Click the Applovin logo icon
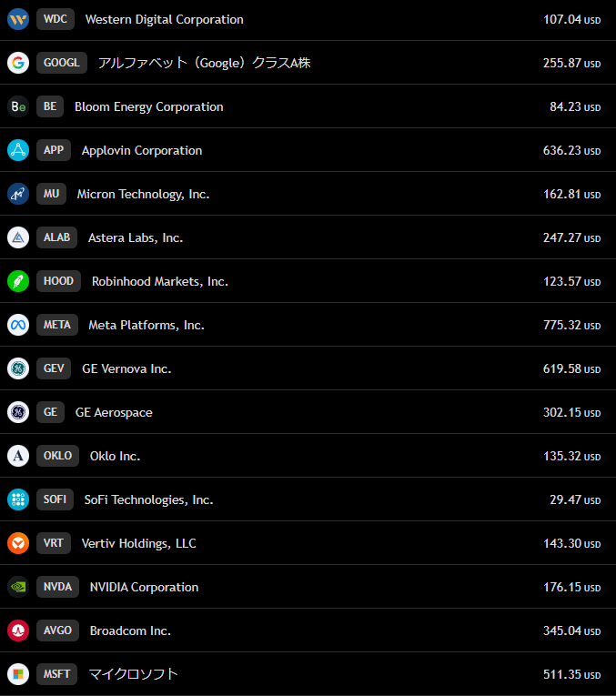616x696 pixels. coord(18,150)
